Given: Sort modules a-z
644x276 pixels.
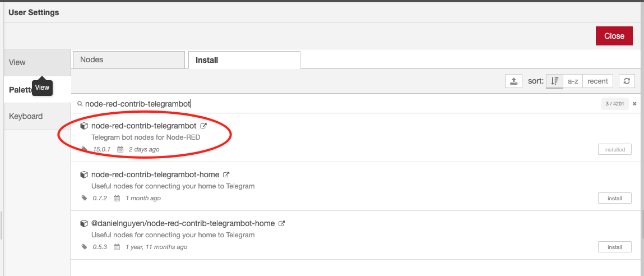Looking at the screenshot, I should point(573,81).
